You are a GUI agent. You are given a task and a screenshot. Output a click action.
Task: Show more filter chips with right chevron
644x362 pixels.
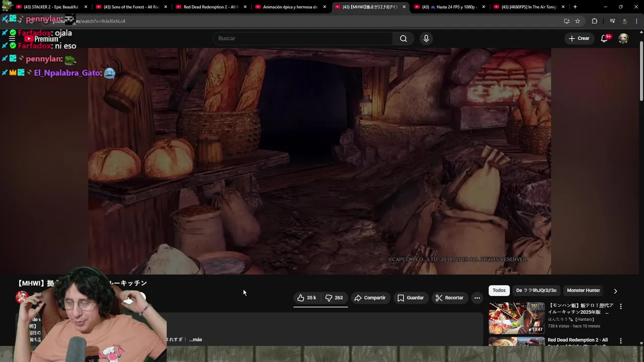tap(615, 291)
